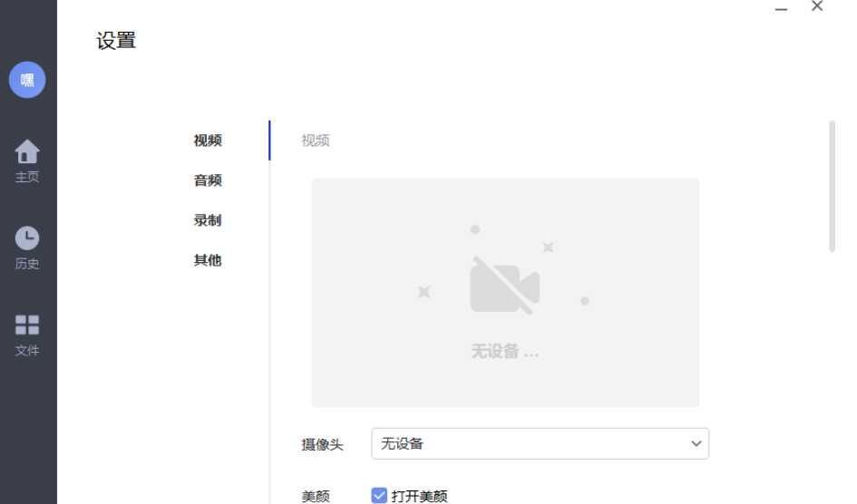The width and height of the screenshot is (857, 504).
Task: Open the 录制 settings tab
Action: 208,220
